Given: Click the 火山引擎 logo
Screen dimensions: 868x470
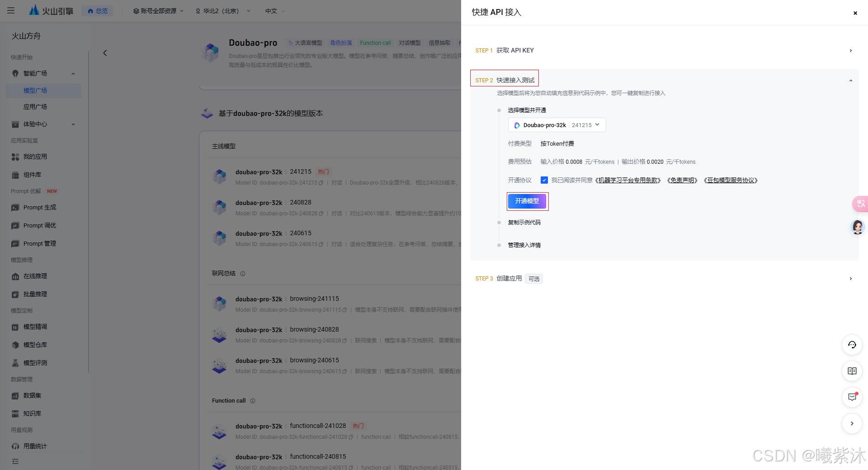Looking at the screenshot, I should click(51, 10).
